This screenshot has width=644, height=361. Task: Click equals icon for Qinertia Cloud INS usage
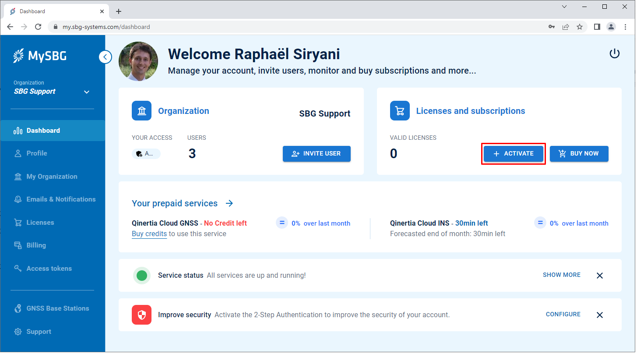tap(540, 223)
